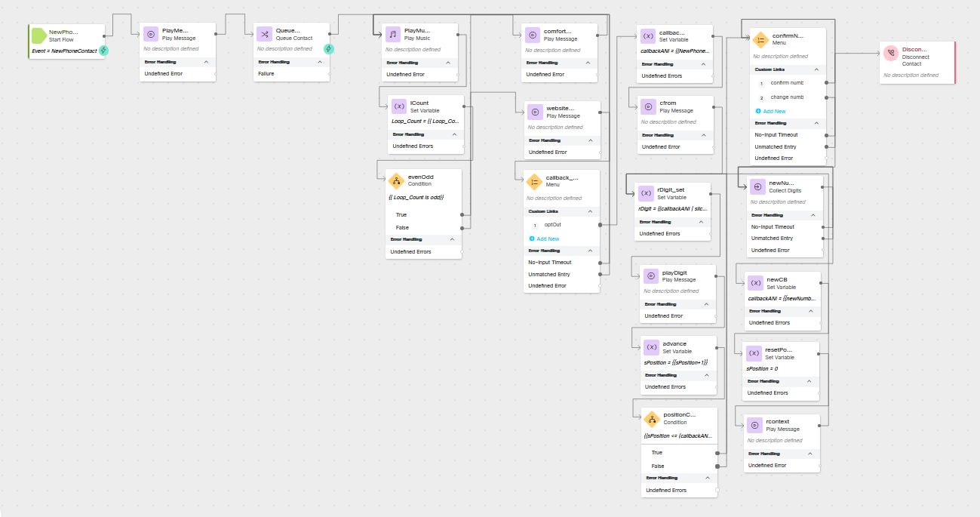Click the music note icon on PlayMu node

393,34
